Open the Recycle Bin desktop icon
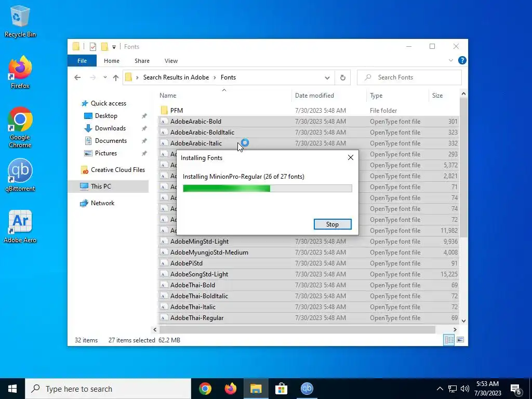 20,21
